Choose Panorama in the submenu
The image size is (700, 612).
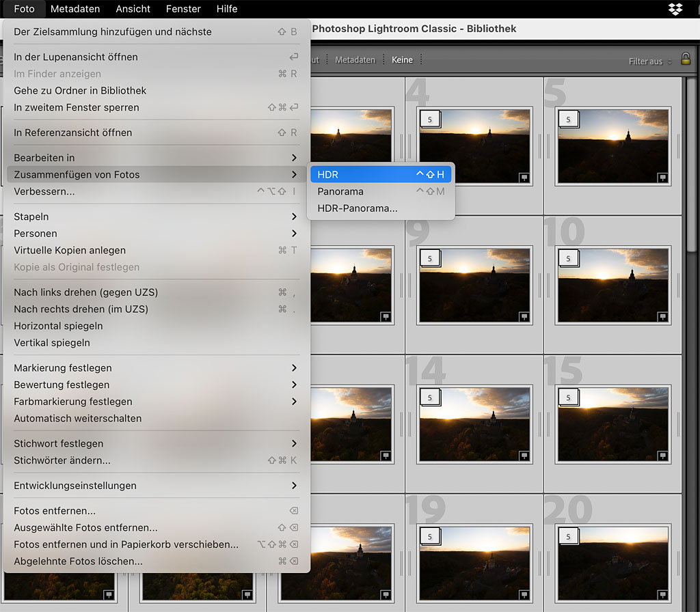(x=380, y=191)
